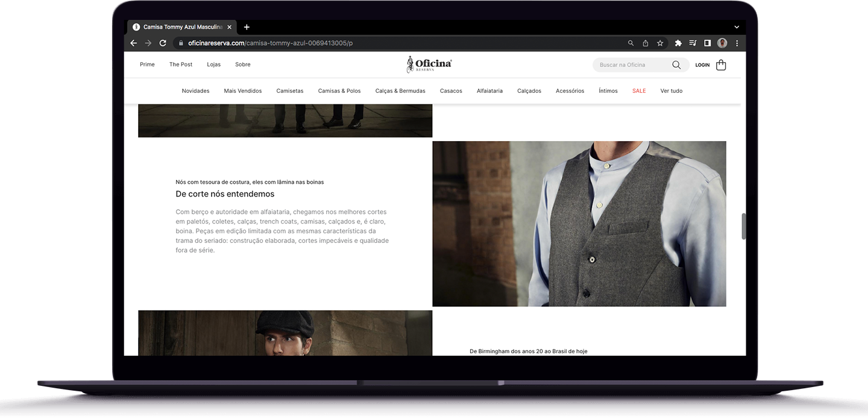The image size is (868, 419).
Task: Open the Sobre link
Action: [x=243, y=65]
